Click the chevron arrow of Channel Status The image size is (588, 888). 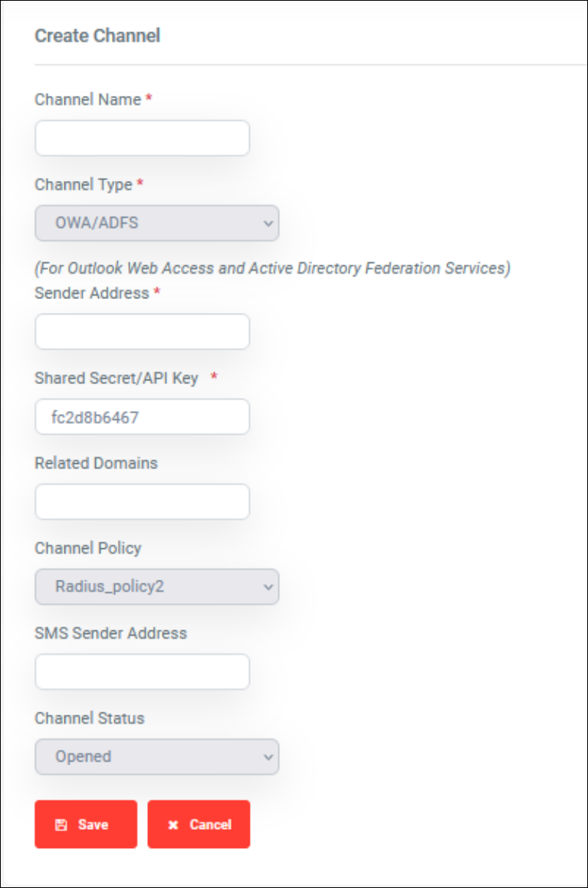(268, 757)
